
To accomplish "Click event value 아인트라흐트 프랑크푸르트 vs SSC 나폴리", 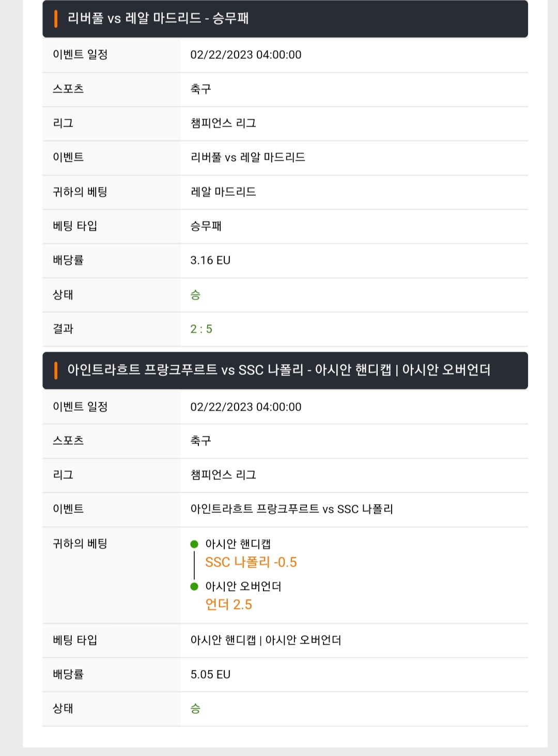I will [x=292, y=509].
